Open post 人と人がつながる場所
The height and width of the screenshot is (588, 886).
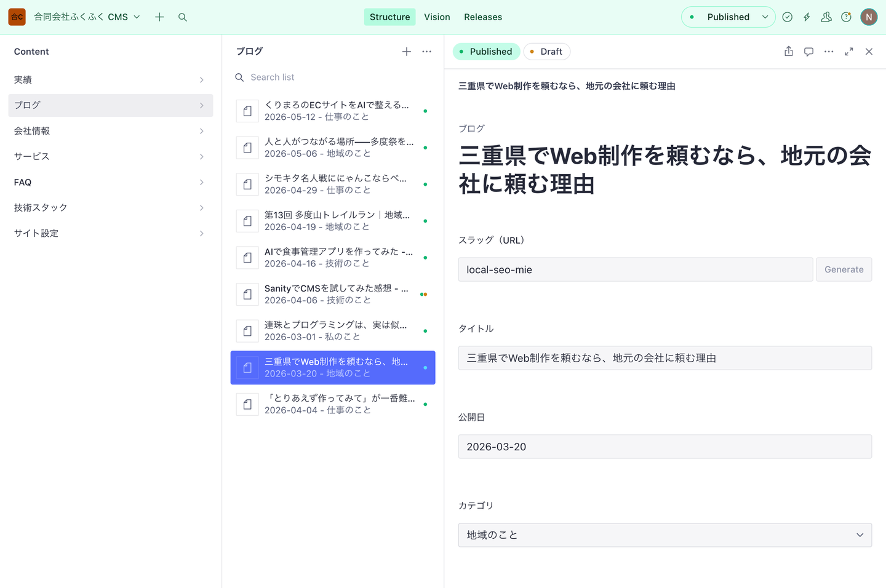coord(333,148)
